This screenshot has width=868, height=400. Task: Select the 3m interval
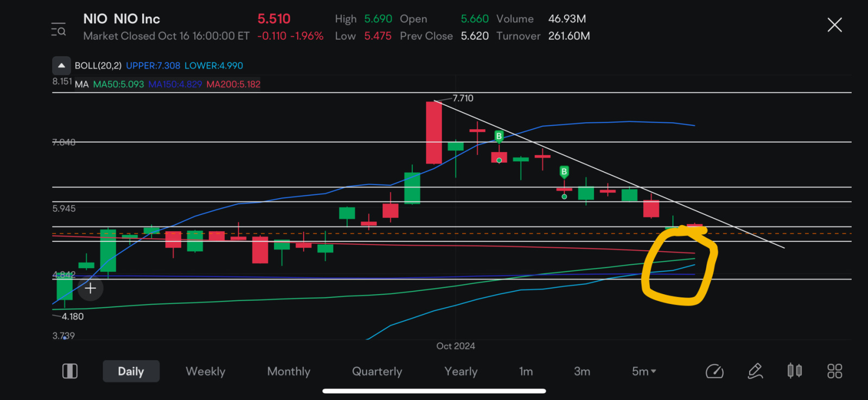click(582, 371)
